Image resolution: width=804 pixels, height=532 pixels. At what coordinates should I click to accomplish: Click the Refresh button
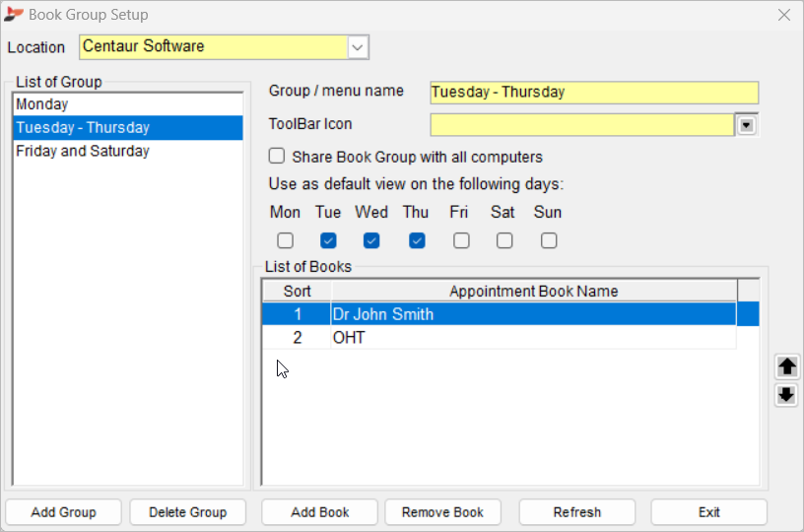pyautogui.click(x=576, y=512)
